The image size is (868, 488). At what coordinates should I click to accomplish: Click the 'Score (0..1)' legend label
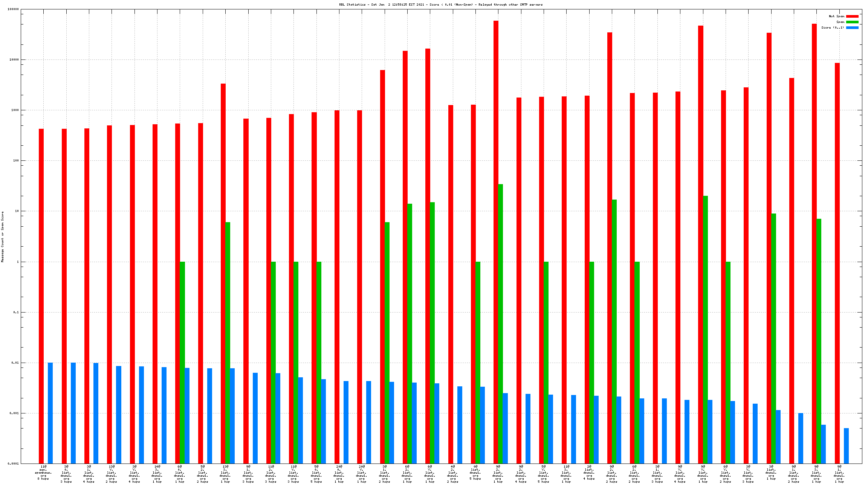pyautogui.click(x=833, y=27)
